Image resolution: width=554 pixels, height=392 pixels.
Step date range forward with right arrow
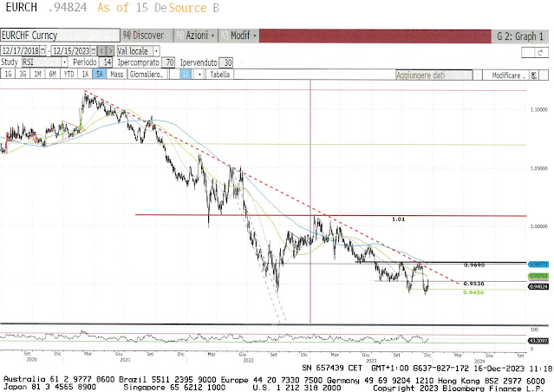coord(110,51)
